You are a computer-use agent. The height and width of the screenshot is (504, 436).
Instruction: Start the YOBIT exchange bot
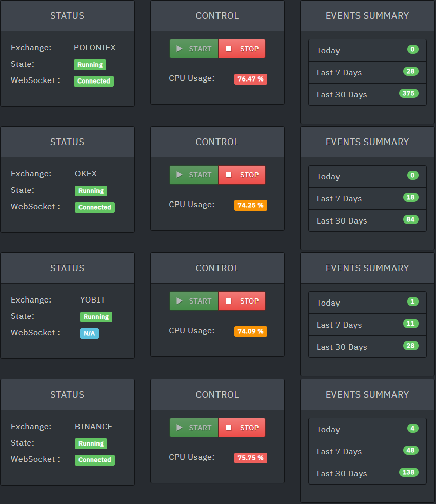[x=194, y=301]
